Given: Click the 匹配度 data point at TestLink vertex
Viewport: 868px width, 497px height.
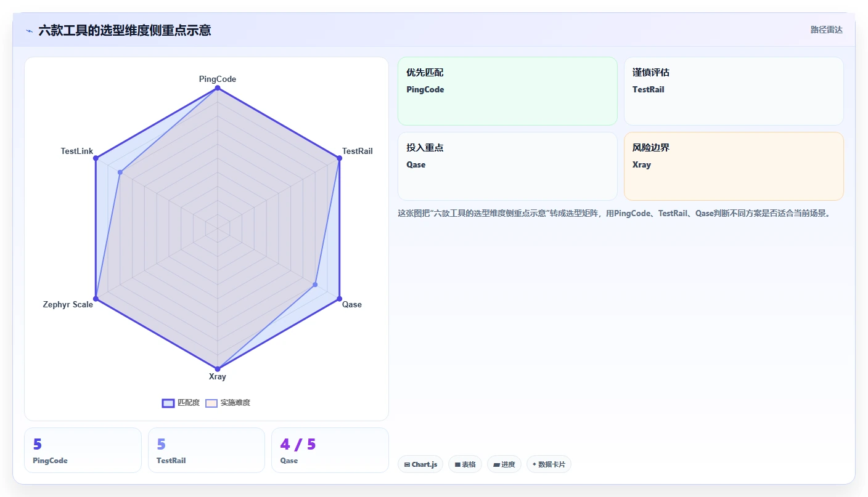Looking at the screenshot, I should (x=96, y=158).
